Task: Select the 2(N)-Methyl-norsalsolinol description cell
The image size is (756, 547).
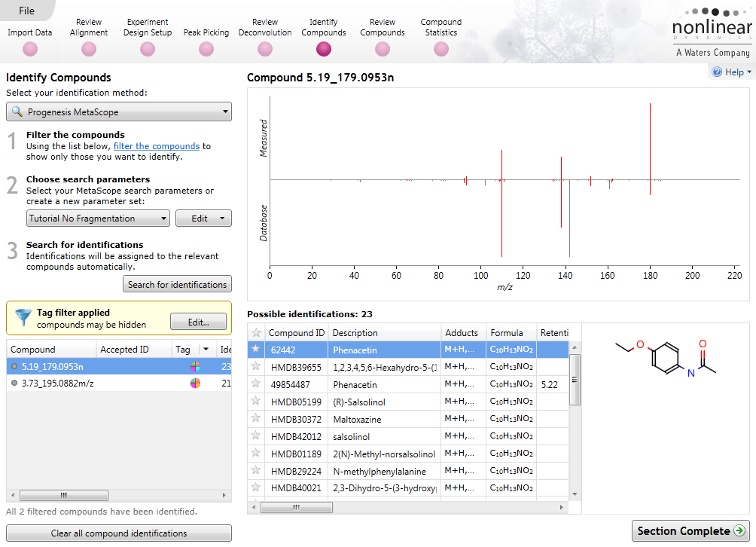Action: [x=384, y=454]
